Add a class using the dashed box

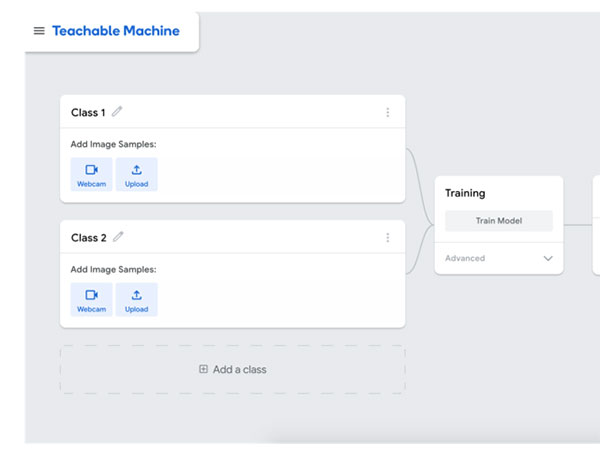coord(233,369)
